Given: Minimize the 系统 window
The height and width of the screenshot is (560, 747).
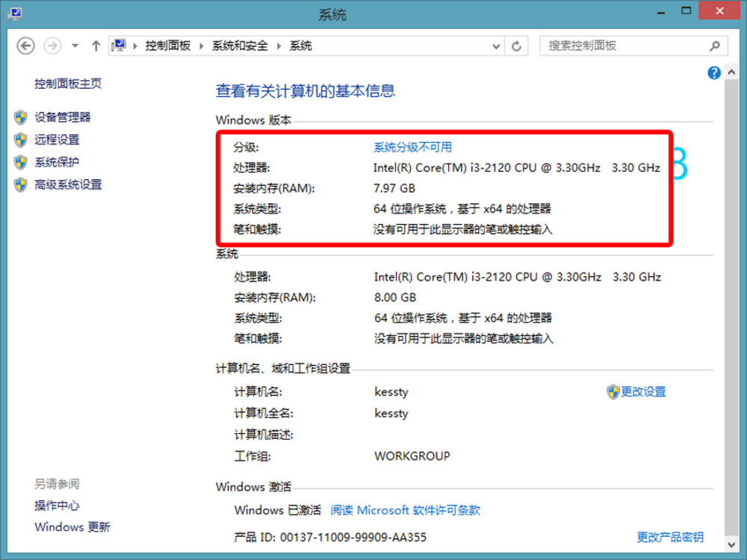Looking at the screenshot, I should 661,11.
